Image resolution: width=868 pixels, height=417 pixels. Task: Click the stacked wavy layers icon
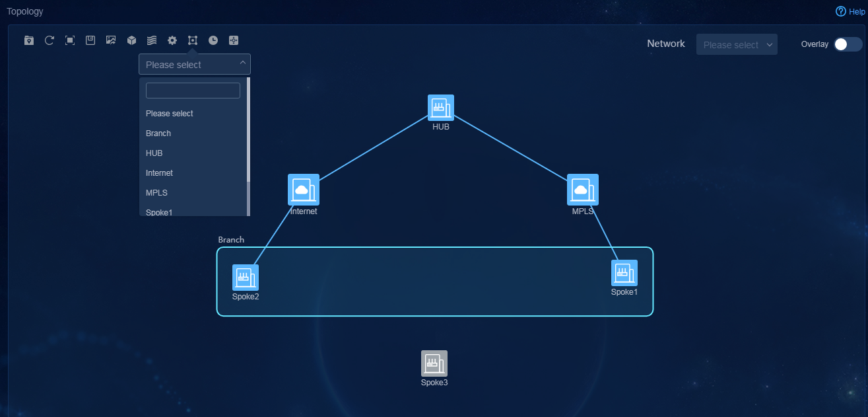(x=152, y=40)
